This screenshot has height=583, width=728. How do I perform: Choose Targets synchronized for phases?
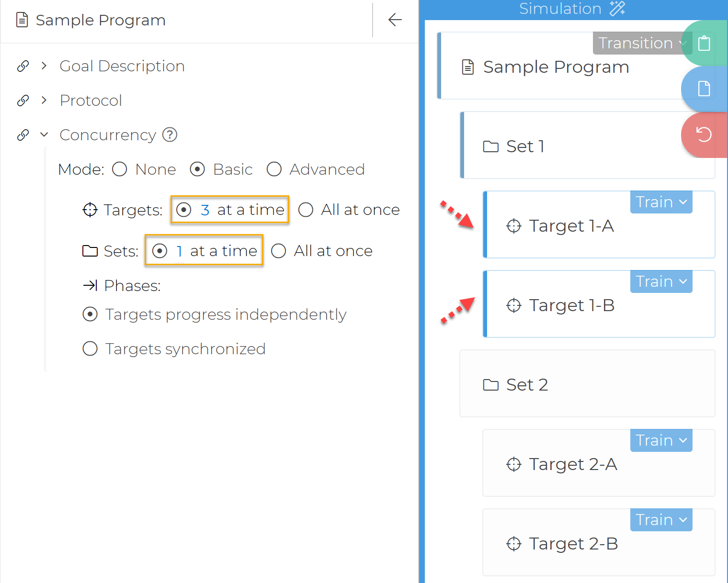(x=90, y=349)
